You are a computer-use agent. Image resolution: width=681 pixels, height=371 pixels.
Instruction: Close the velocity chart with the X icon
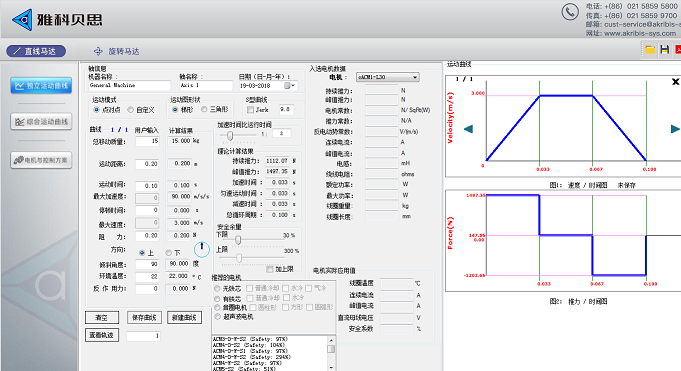pos(675,81)
